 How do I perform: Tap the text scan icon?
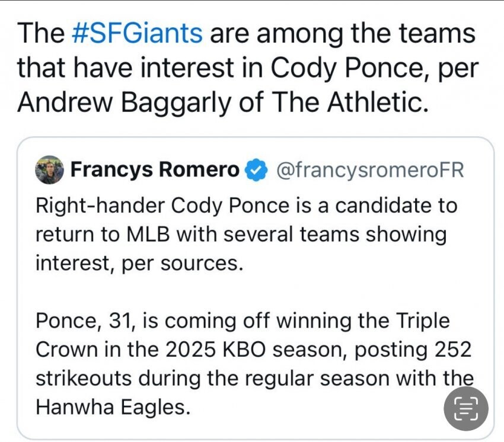click(465, 408)
